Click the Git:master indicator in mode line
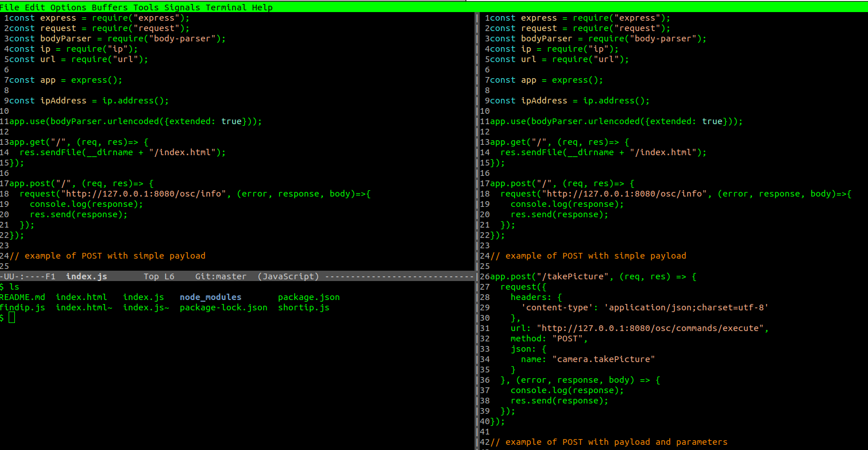 point(221,276)
